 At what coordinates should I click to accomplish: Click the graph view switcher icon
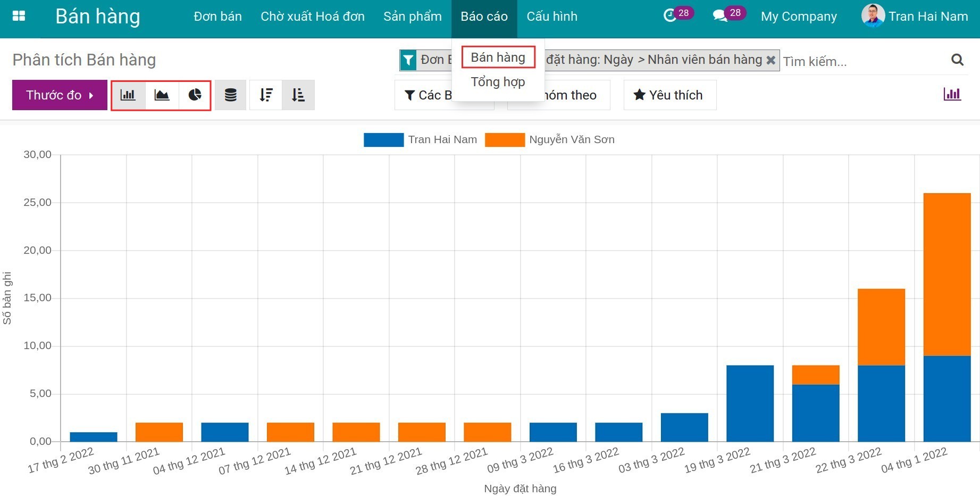point(952,94)
